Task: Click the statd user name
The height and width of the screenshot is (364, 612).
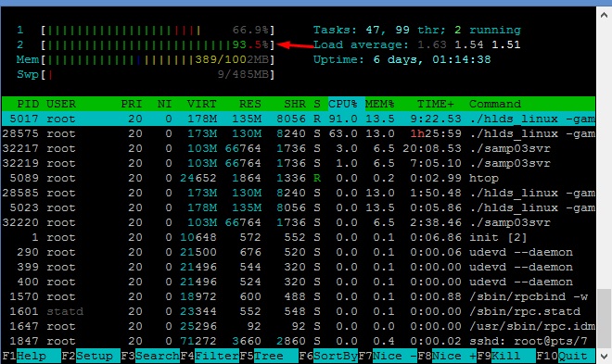Action: click(x=65, y=311)
